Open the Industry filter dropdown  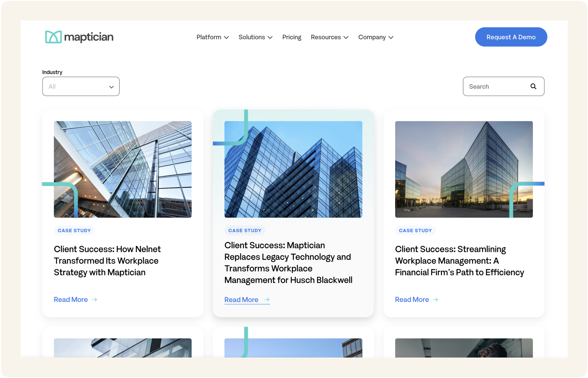pos(81,86)
